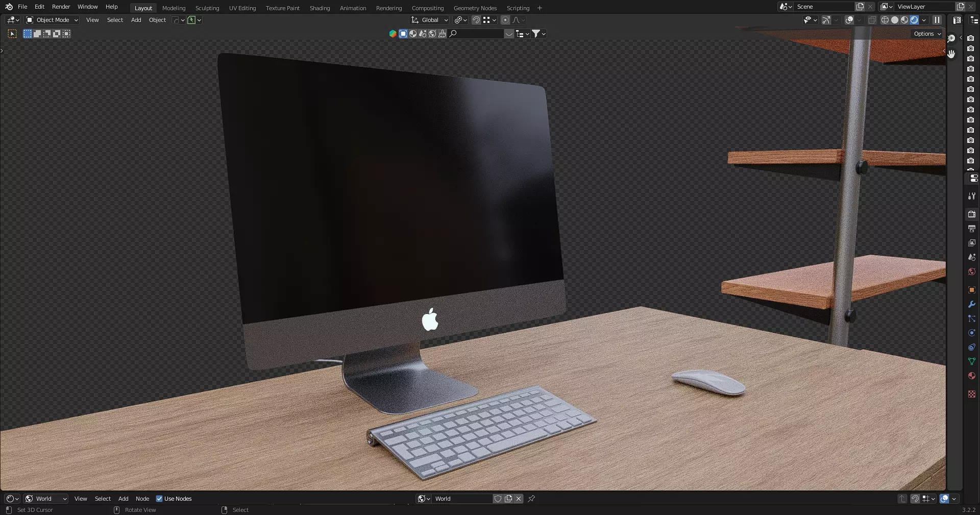Open the viewport Add menu
Viewport: 980px width, 515px height.
pyautogui.click(x=136, y=20)
